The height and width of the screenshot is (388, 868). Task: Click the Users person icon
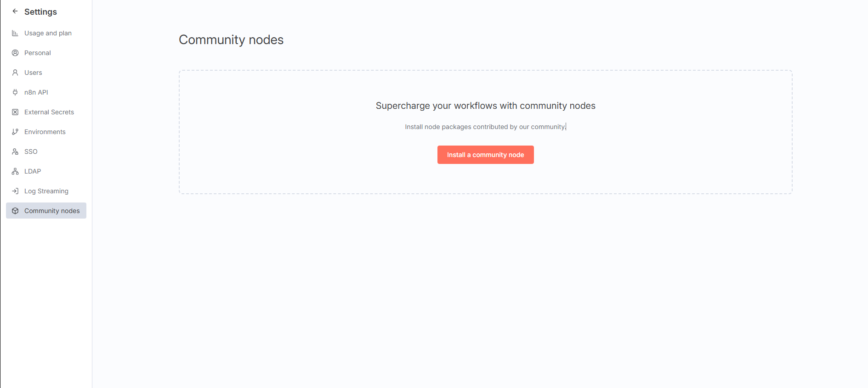[x=15, y=73]
